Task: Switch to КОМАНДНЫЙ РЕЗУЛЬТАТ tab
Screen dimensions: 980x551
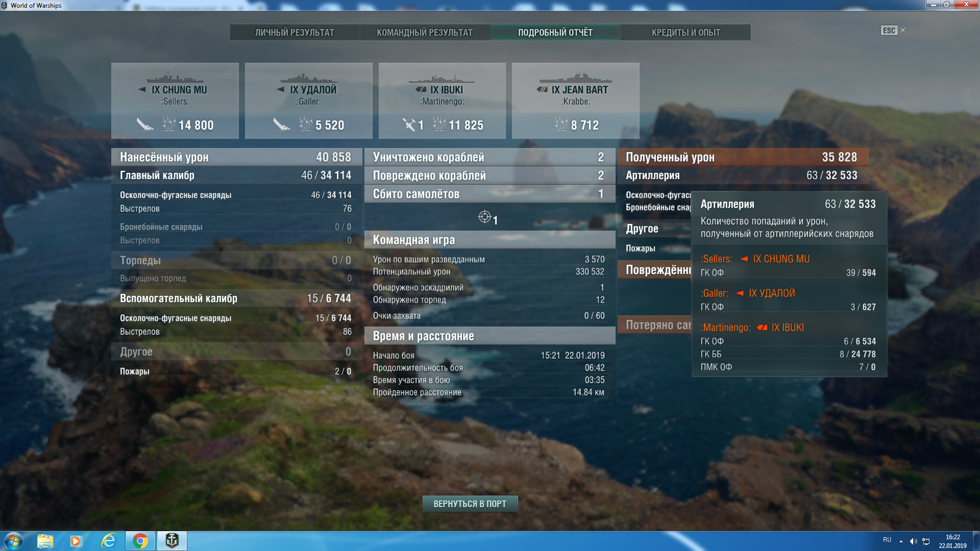Action: pos(425,32)
